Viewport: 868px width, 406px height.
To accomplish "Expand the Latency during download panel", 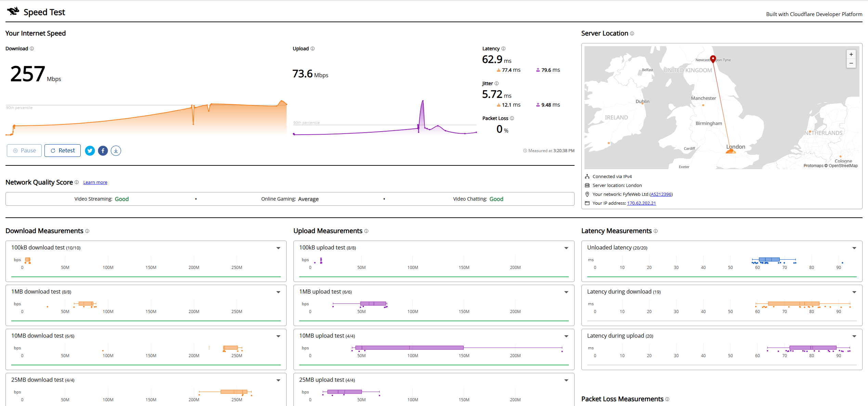I will tap(854, 292).
